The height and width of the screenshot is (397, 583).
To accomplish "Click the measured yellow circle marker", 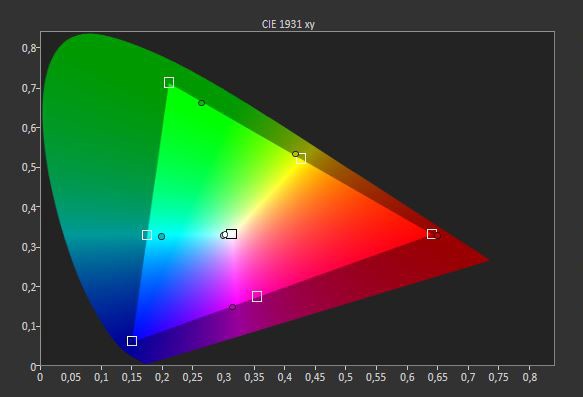I will coord(295,154).
